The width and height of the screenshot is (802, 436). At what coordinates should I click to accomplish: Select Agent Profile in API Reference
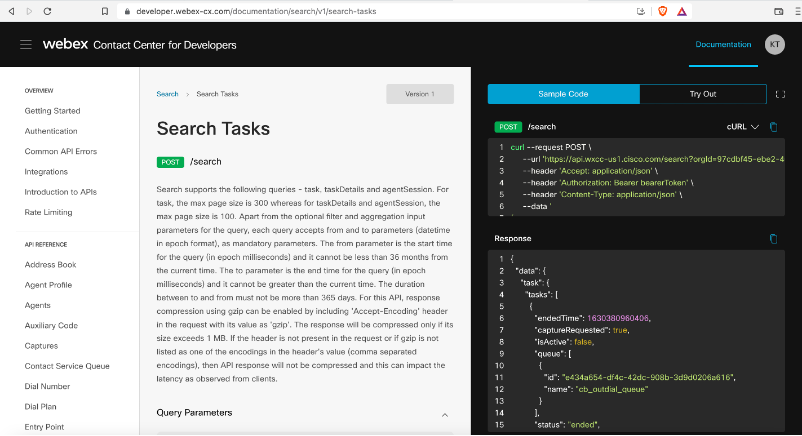48,285
